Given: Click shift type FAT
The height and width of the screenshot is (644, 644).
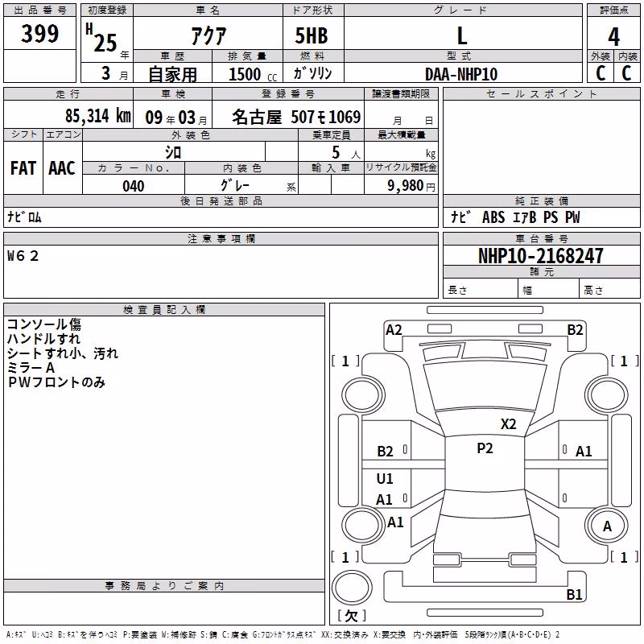Looking at the screenshot, I should click(x=23, y=168).
